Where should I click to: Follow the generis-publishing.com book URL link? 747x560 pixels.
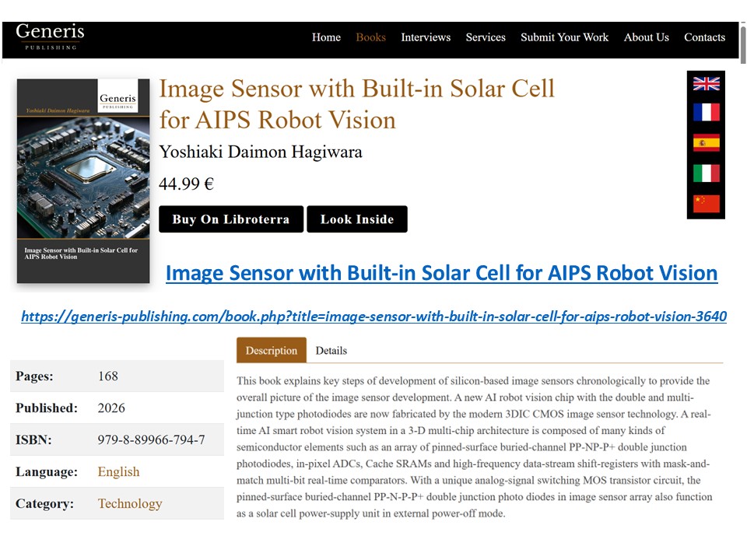pos(374,317)
